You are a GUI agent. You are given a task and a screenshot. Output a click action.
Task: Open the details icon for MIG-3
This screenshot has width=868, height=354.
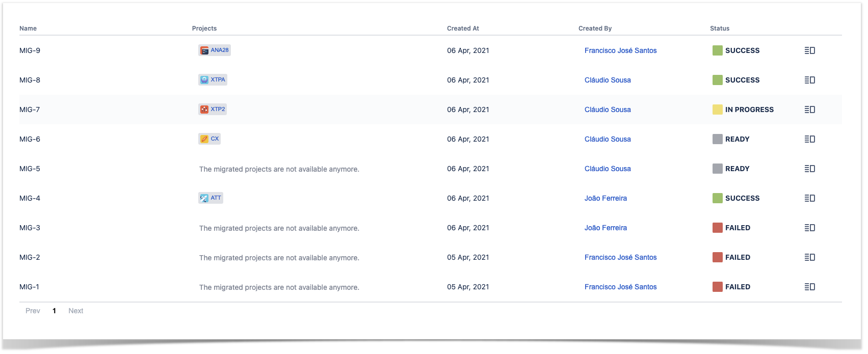click(809, 228)
